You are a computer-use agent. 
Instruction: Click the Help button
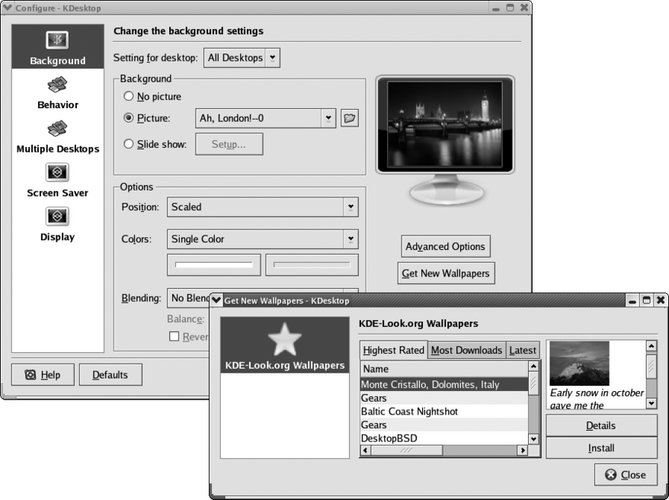(43, 375)
